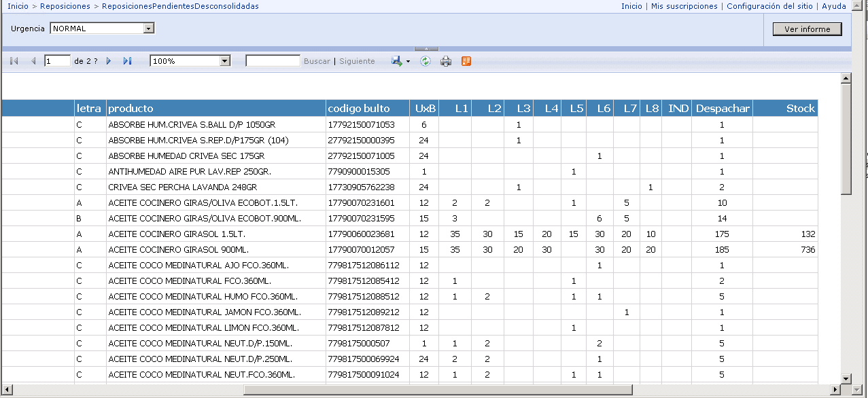Select ACEITE COCO MEDINATURAL NEUT.D/P.250ML.
Image resolution: width=868 pixels, height=398 pixels.
pyautogui.click(x=409, y=359)
